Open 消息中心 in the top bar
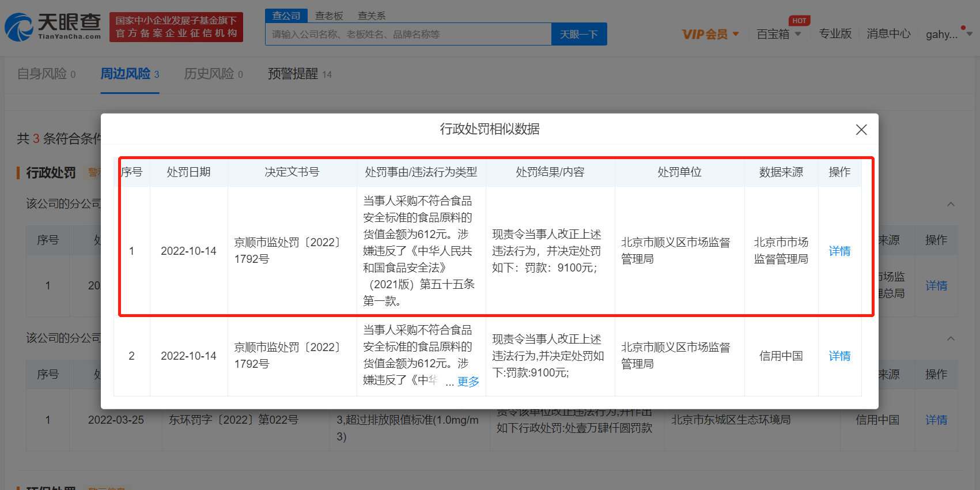The image size is (980, 490). 888,34
